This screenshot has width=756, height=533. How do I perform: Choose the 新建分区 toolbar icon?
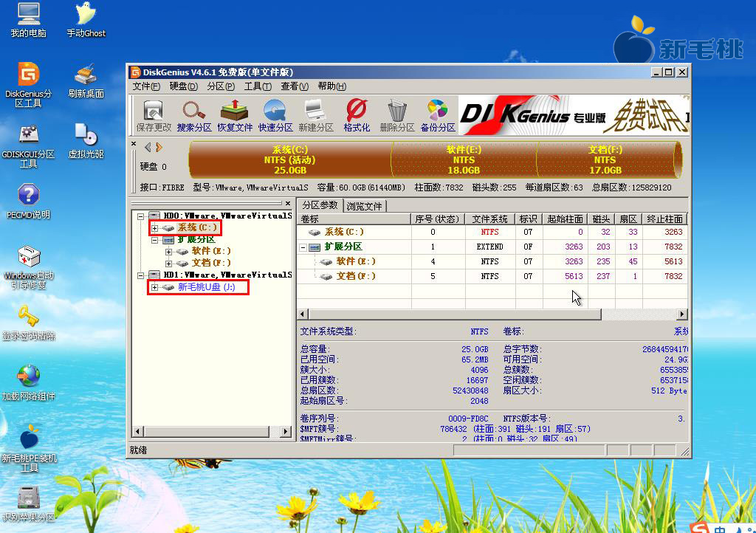(316, 116)
